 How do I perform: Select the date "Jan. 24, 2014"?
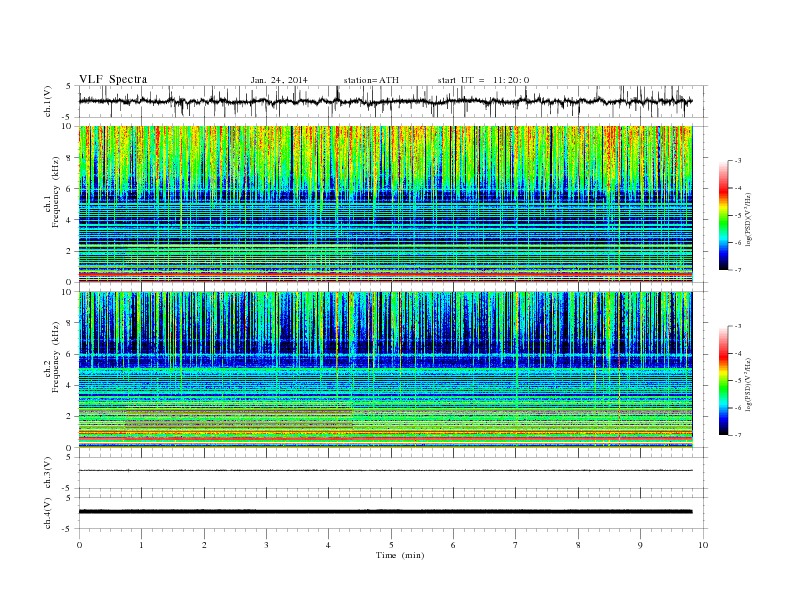[279, 80]
